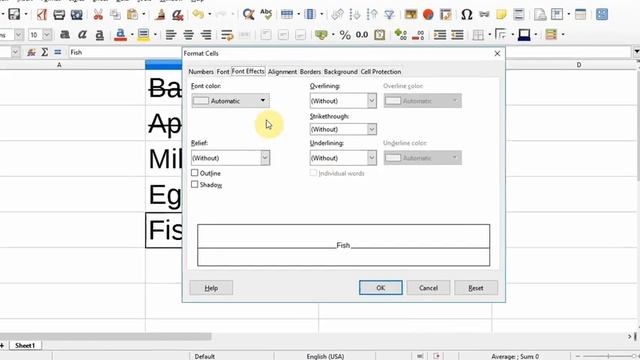Viewport: 640px width, 360px height.
Task: Click the Font Color red A swatch
Action: pyautogui.click(x=120, y=35)
